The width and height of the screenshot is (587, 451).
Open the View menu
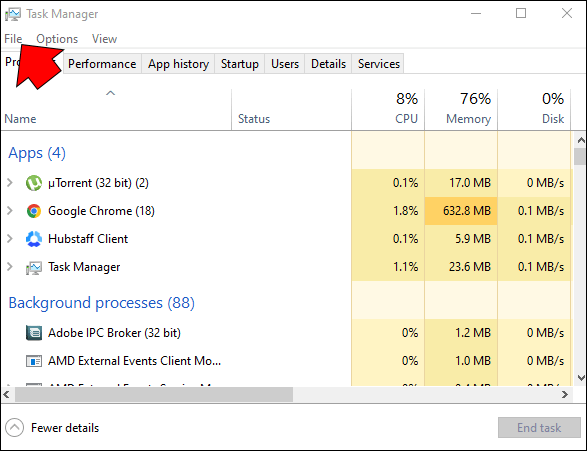click(x=104, y=39)
